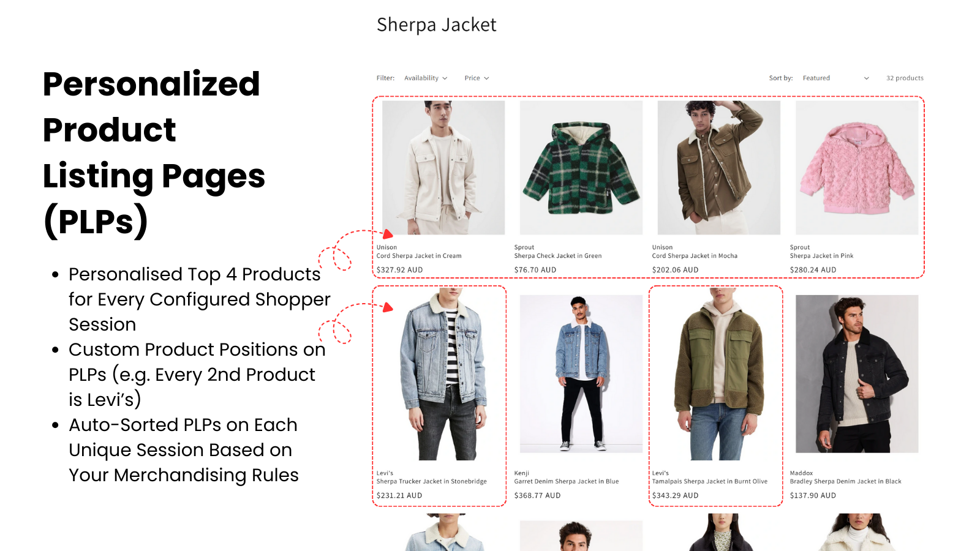980x551 pixels.
Task: Click the Cord Sherpa Jacket in Mocha title
Action: (x=695, y=256)
